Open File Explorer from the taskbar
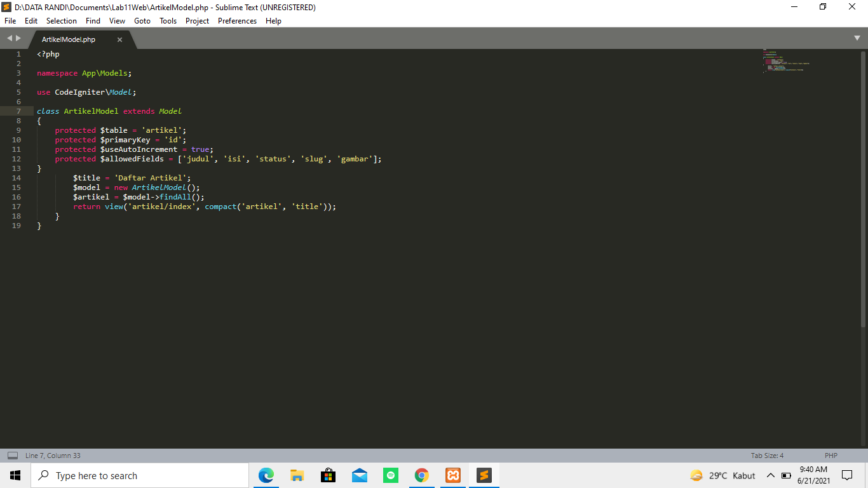Viewport: 868px width, 488px height. (x=297, y=475)
